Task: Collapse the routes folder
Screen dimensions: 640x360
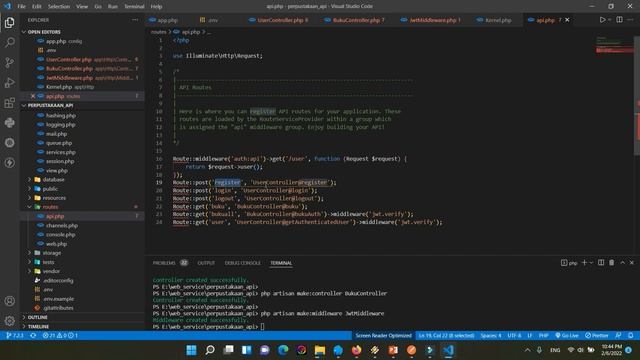Action: (50, 207)
